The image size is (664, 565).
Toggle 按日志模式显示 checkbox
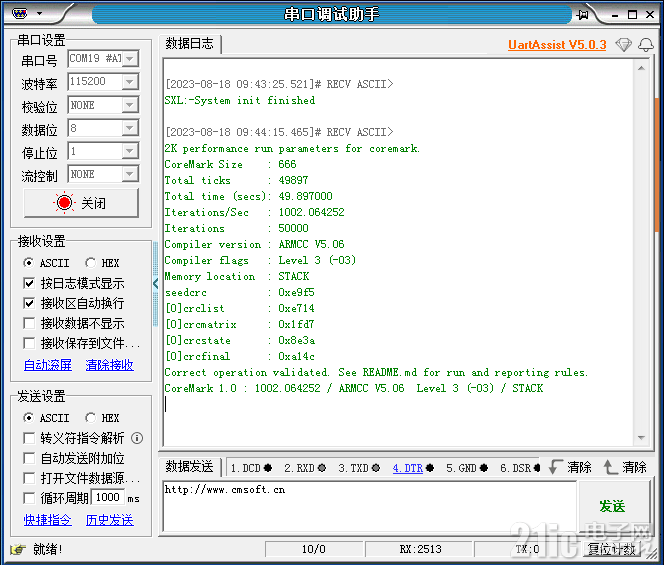pyautogui.click(x=29, y=283)
